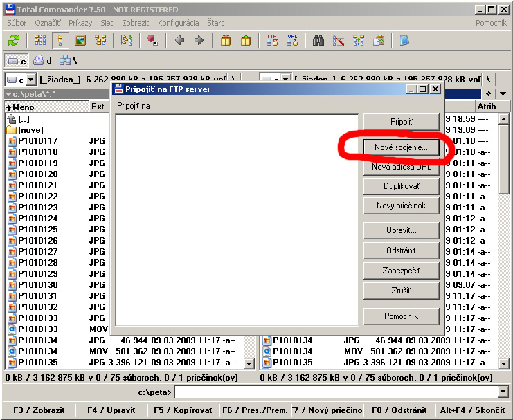Open the Súbor menu

click(x=17, y=23)
